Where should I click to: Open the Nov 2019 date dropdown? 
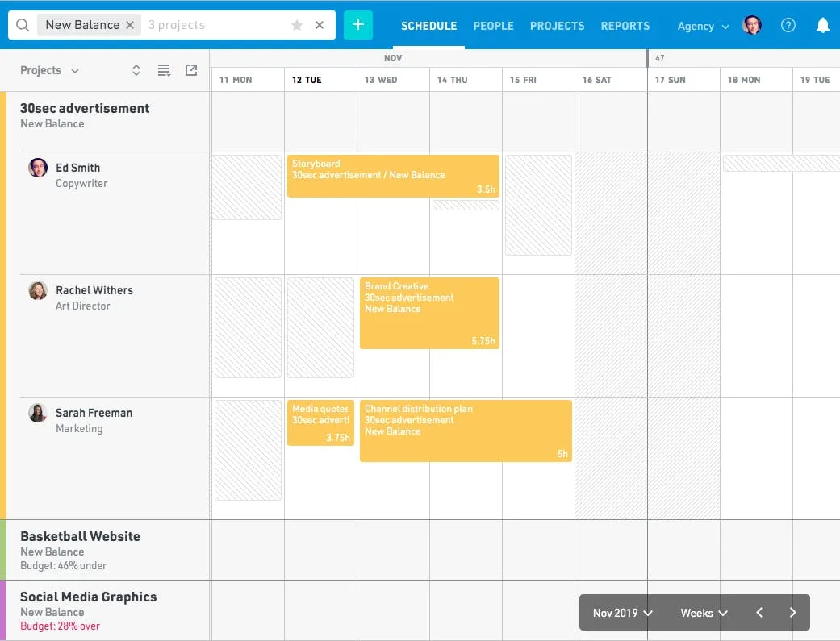(622, 613)
